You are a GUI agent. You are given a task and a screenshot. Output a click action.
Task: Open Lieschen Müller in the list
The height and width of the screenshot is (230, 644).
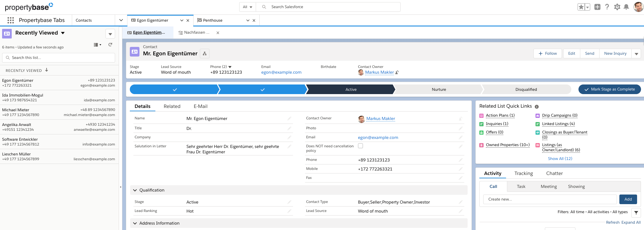click(17, 154)
